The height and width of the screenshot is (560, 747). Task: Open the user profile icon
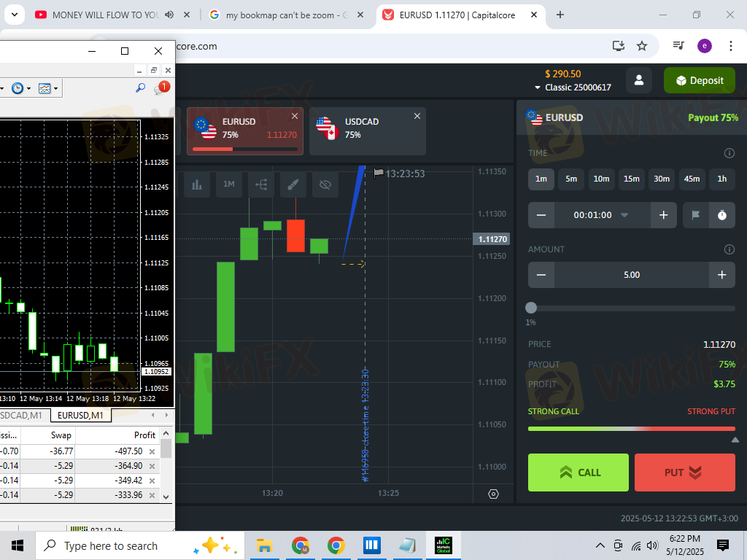tap(639, 80)
